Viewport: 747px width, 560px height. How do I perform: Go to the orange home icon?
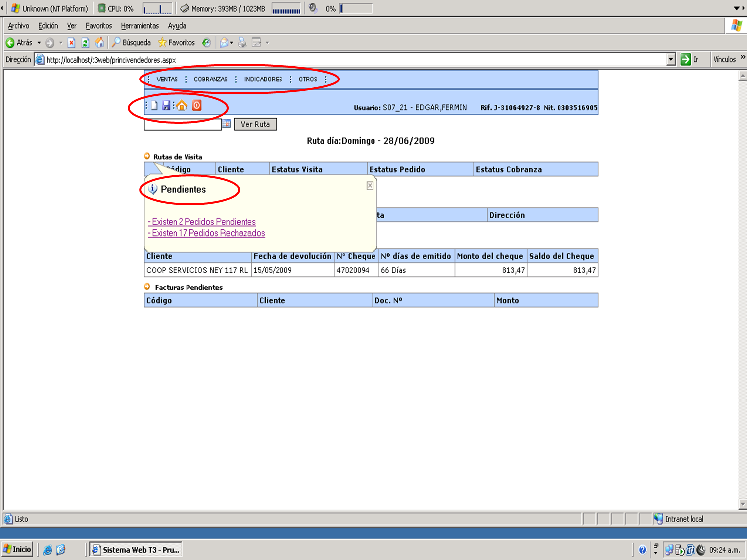coord(182,105)
